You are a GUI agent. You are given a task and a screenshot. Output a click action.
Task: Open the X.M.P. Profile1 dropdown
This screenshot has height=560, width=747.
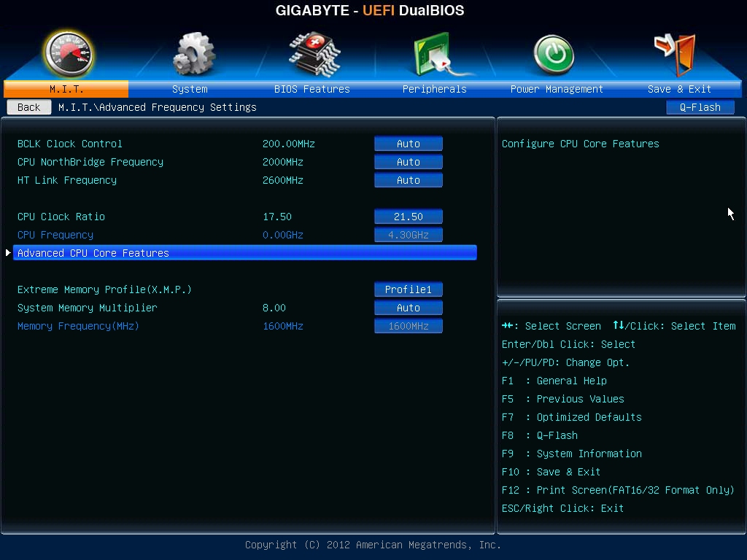coord(409,289)
